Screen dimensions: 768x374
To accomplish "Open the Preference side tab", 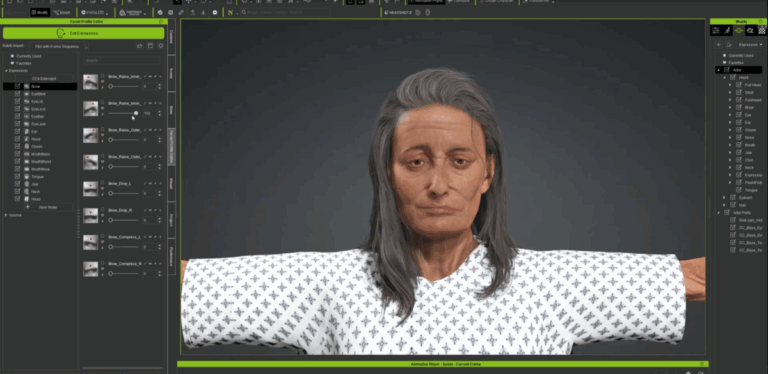I will coord(171,257).
